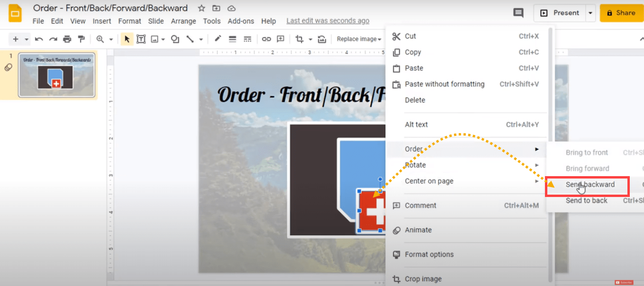This screenshot has width=644, height=286.
Task: Choose Copy from context menu
Action: pyautogui.click(x=467, y=52)
